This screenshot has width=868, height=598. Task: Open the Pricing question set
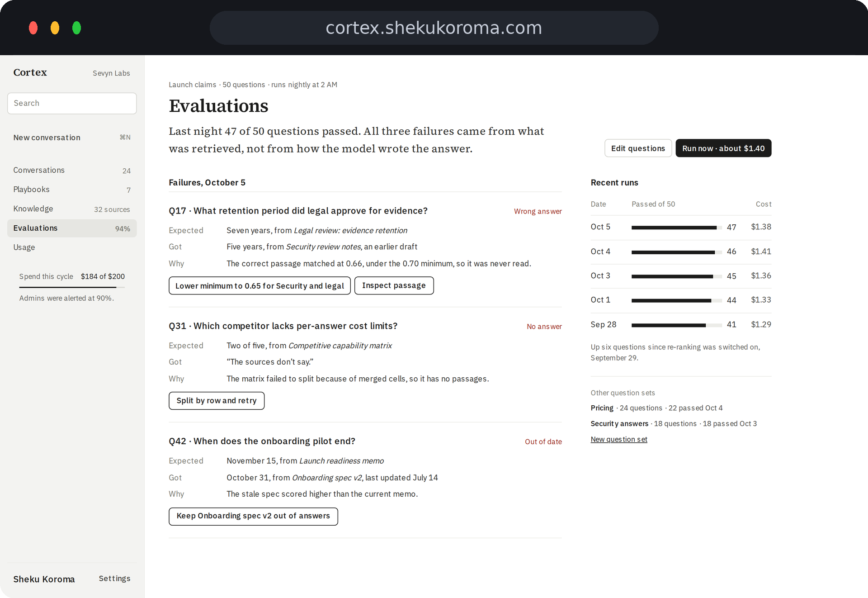[x=602, y=408]
